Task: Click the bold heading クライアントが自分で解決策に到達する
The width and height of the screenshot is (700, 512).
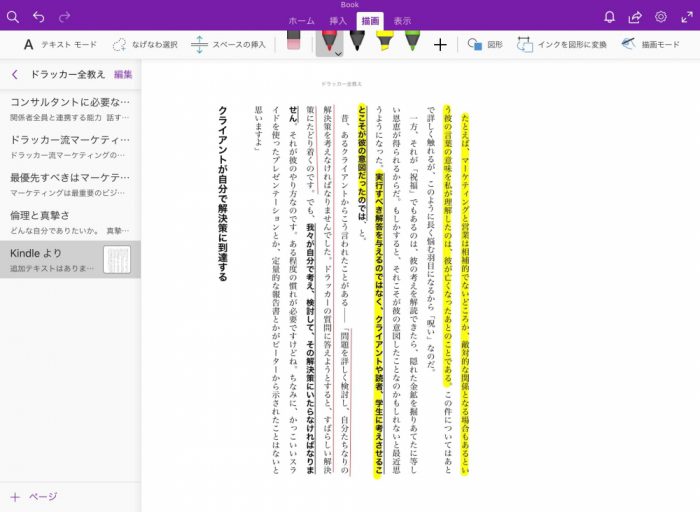Action: [x=222, y=193]
